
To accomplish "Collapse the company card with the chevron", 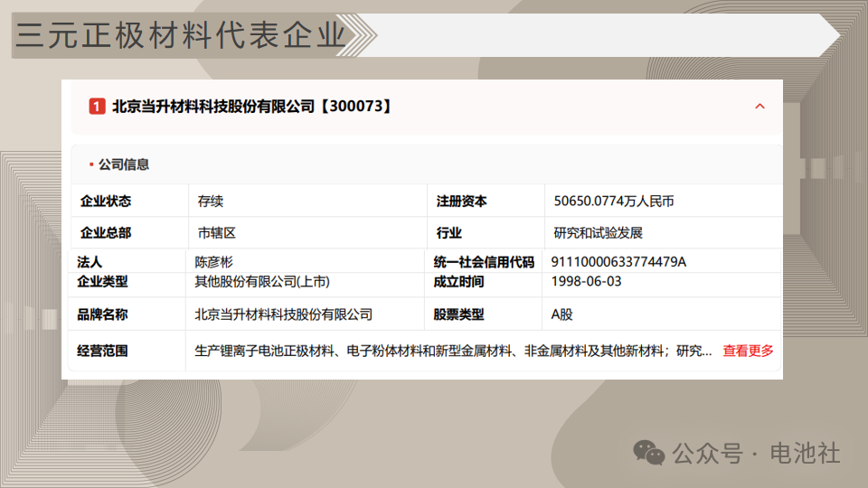I will (x=759, y=107).
